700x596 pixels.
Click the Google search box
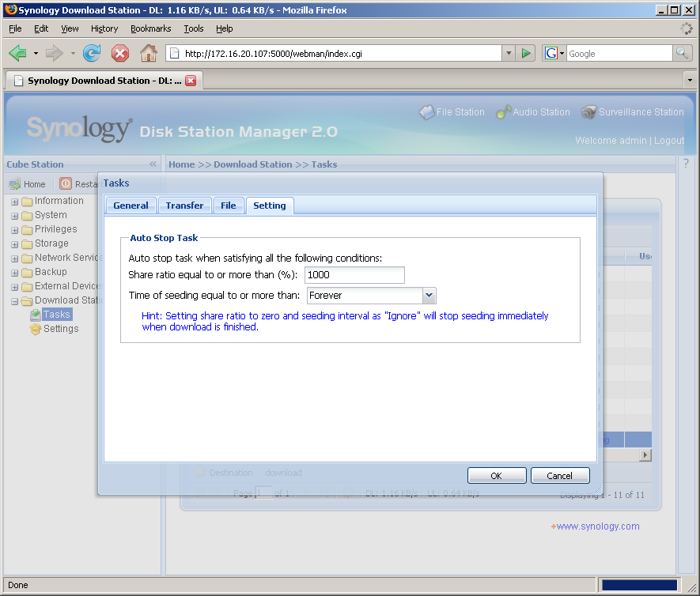coord(619,54)
